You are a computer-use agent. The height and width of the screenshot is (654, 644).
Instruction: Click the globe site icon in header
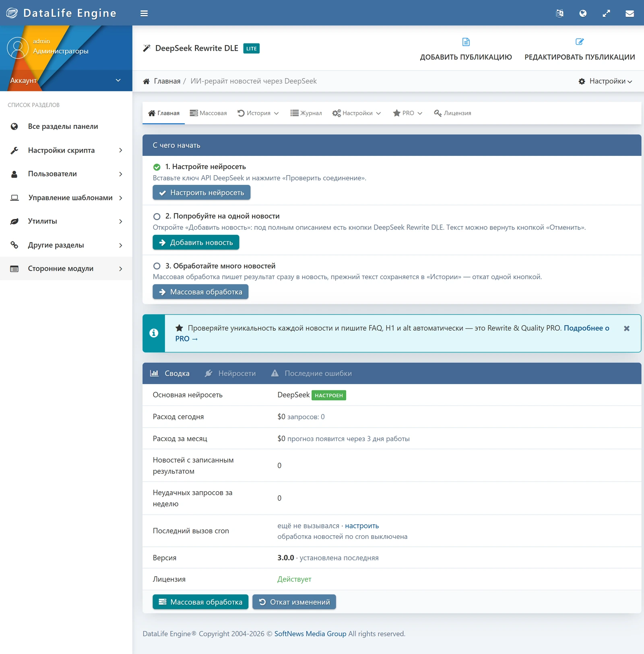[x=583, y=13]
